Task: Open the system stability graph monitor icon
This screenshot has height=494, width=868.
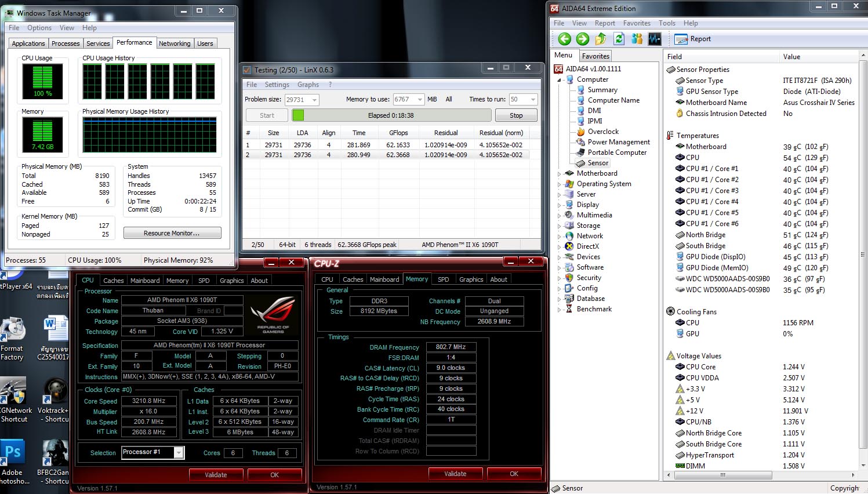Action: [655, 39]
